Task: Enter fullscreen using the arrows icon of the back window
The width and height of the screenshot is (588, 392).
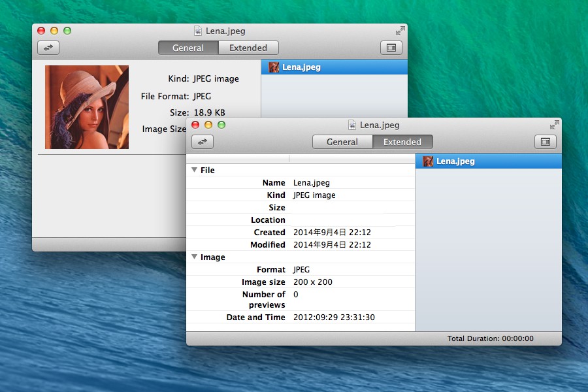Action: tap(400, 31)
